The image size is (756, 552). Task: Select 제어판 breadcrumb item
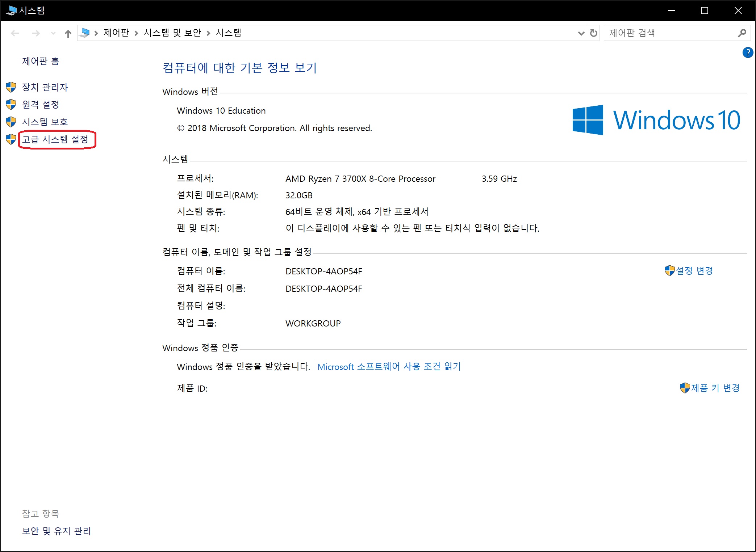coord(116,33)
